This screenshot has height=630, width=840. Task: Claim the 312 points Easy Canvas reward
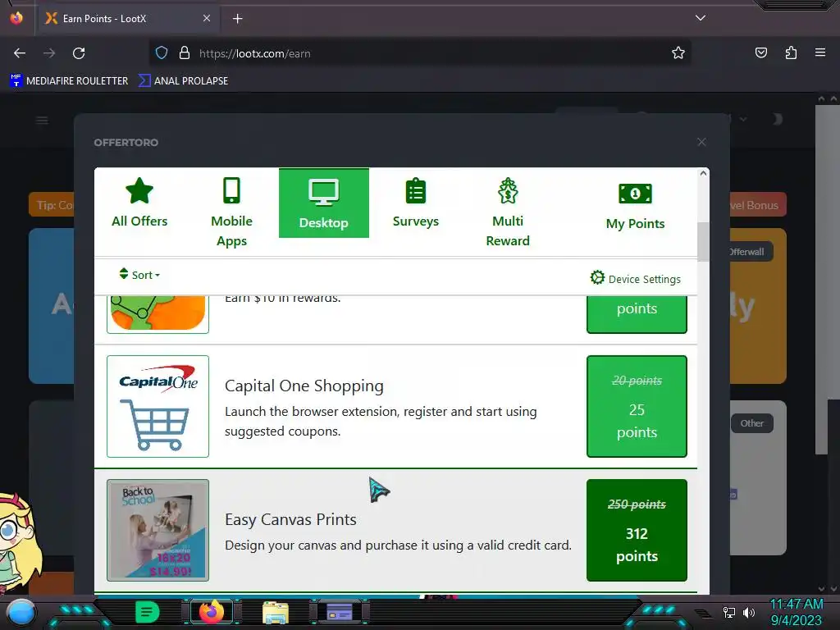637,530
